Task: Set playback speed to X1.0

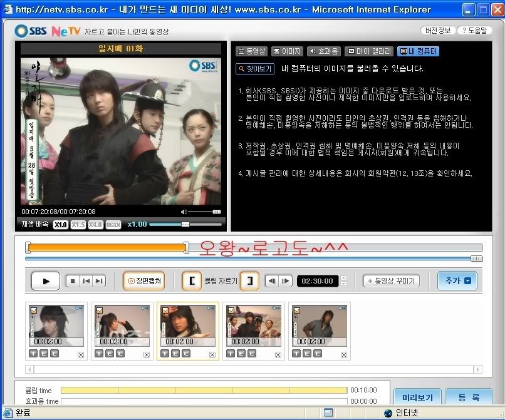Action: click(x=61, y=225)
